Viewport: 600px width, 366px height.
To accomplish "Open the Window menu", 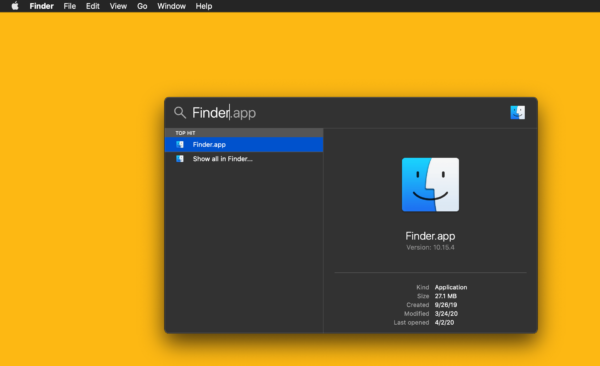I will 171,6.
